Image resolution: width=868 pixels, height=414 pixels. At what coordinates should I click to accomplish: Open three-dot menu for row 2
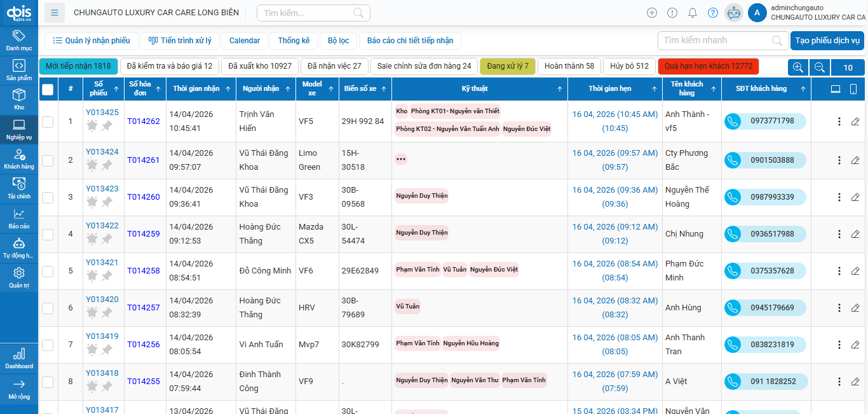839,160
